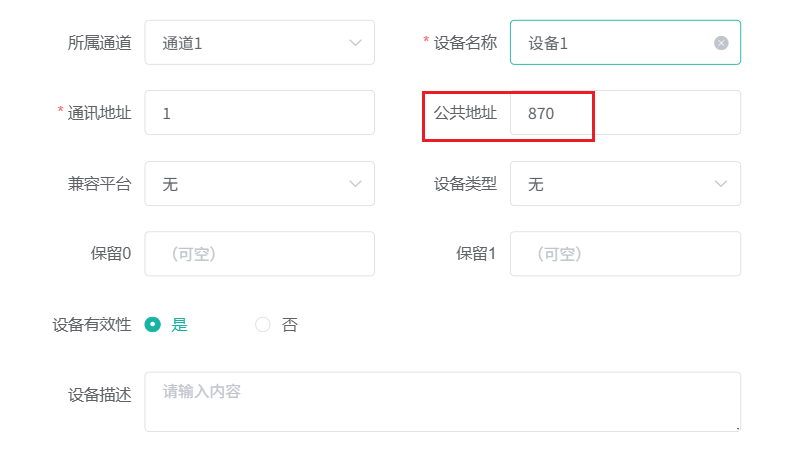The image size is (786, 455).
Task: Expand the 设备类型 dropdown arrow
Action: [x=721, y=184]
